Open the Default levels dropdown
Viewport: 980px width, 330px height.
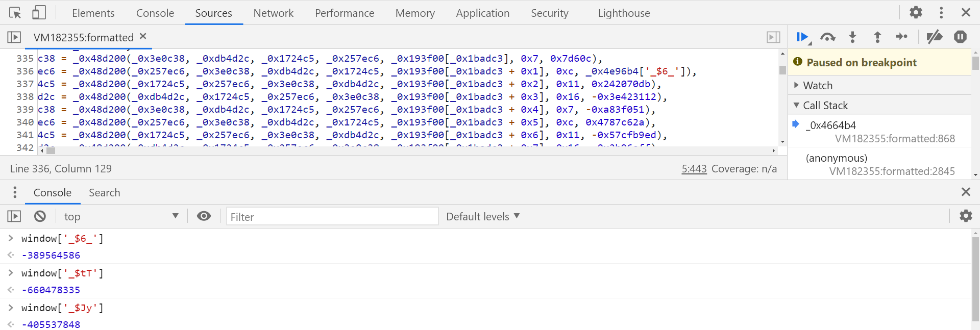[482, 216]
